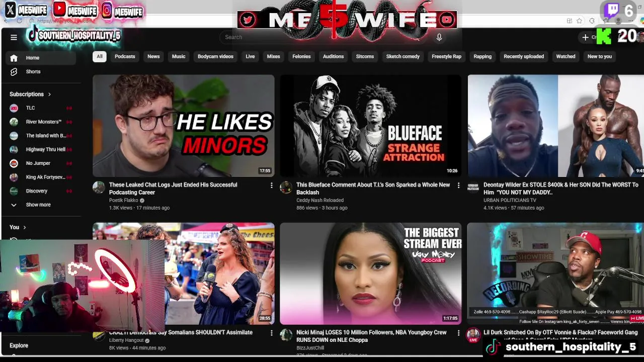Click the browser favorite star icon

click(580, 21)
